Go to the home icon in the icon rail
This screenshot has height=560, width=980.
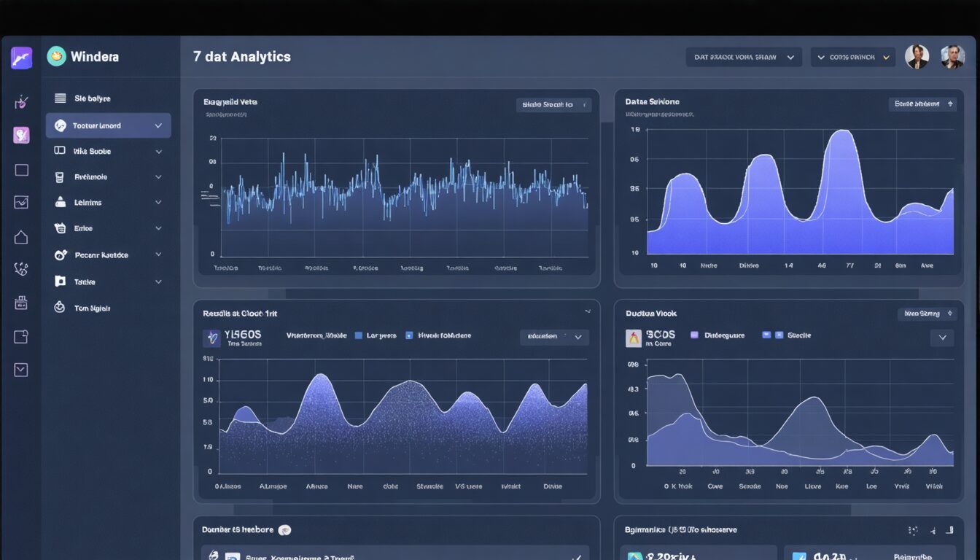coord(21,237)
